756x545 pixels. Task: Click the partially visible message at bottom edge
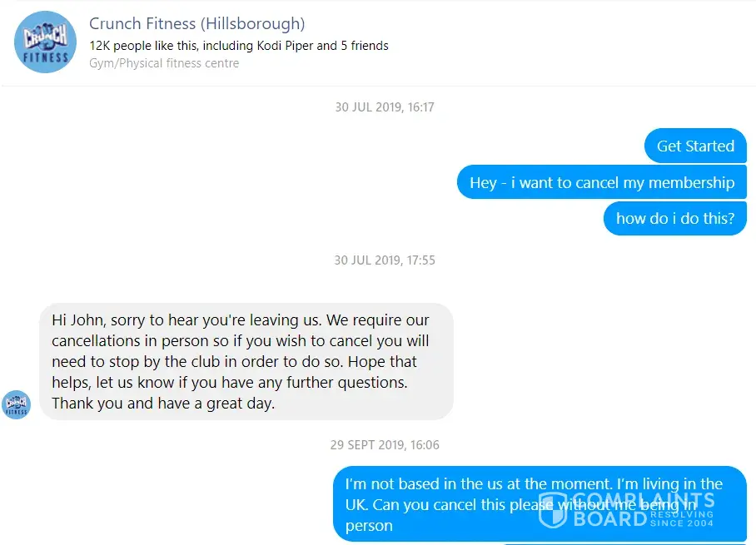(624, 544)
